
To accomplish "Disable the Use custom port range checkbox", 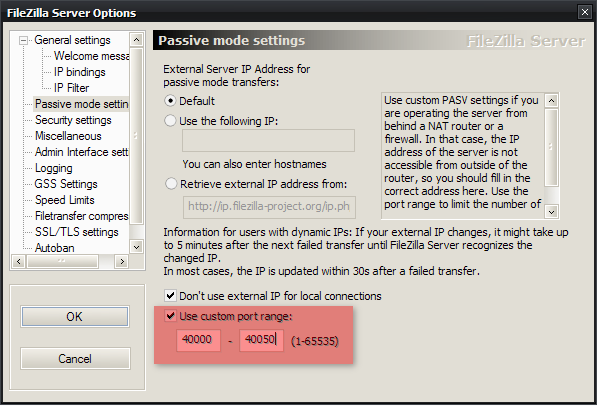I will tap(170, 316).
